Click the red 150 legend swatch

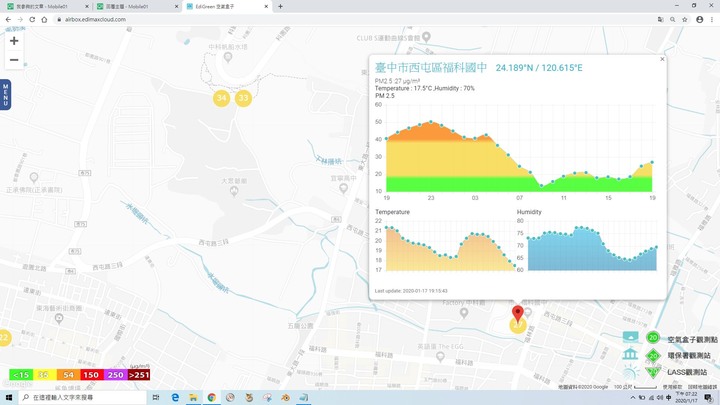[91, 375]
